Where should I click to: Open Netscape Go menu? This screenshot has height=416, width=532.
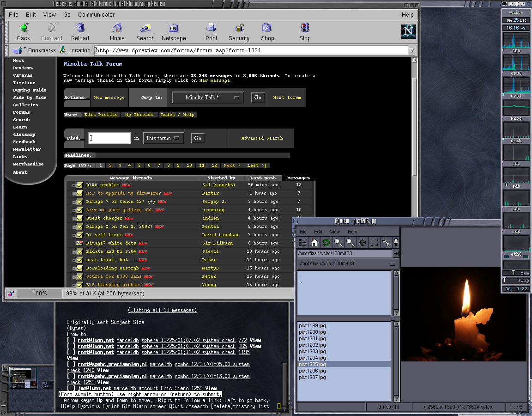tap(67, 15)
